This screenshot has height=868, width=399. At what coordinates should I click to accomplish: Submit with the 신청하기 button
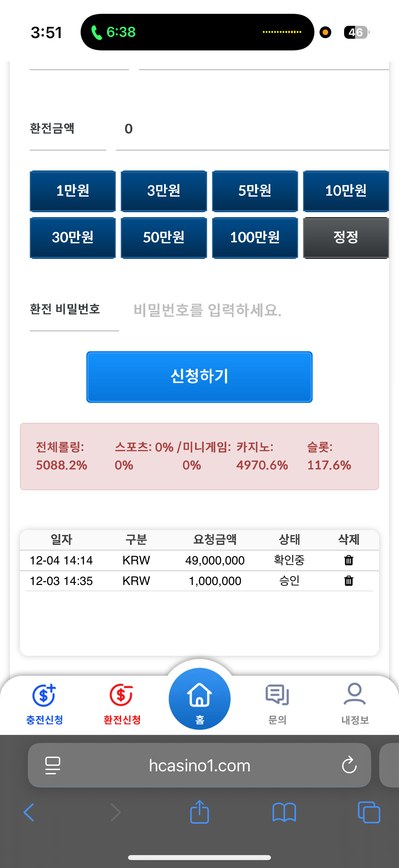pyautogui.click(x=199, y=377)
